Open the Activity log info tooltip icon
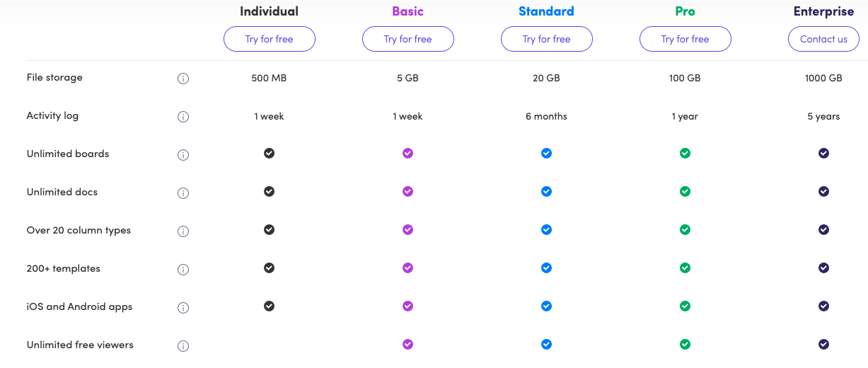The image size is (868, 368). pos(183,117)
